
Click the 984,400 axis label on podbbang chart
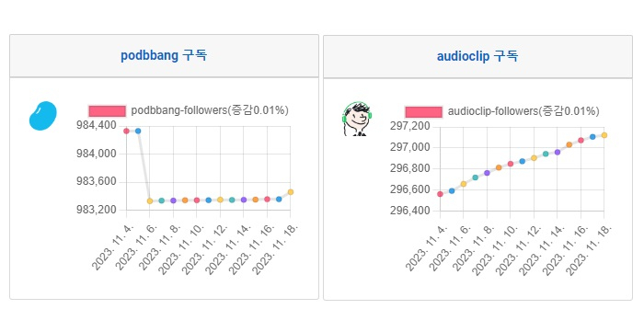pos(97,126)
